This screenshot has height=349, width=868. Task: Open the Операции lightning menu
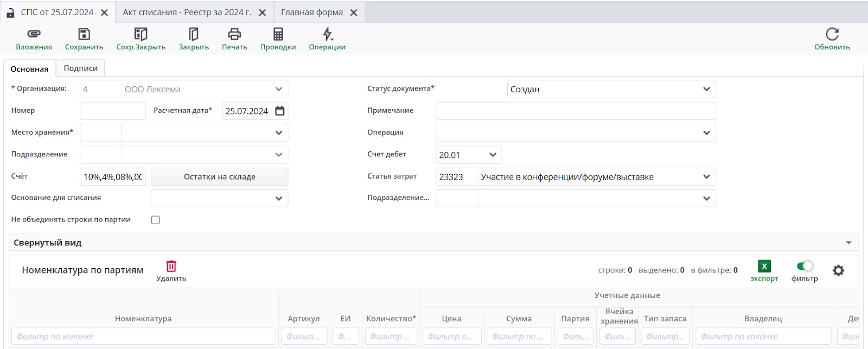327,34
